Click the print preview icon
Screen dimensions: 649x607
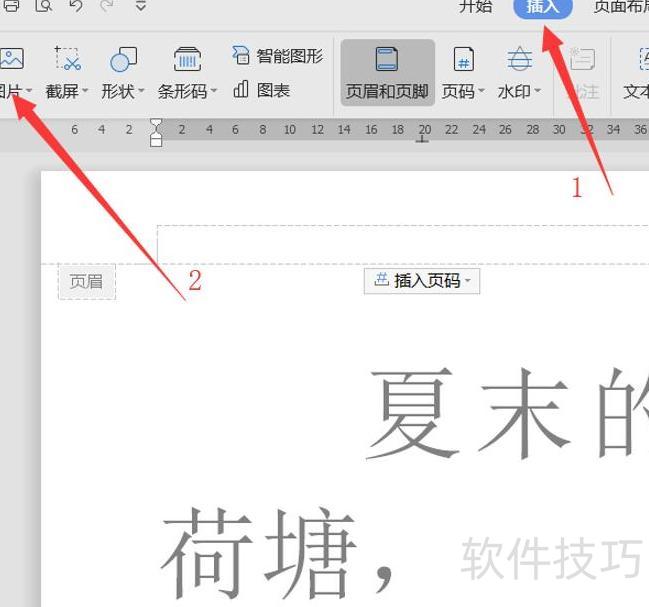coord(44,5)
